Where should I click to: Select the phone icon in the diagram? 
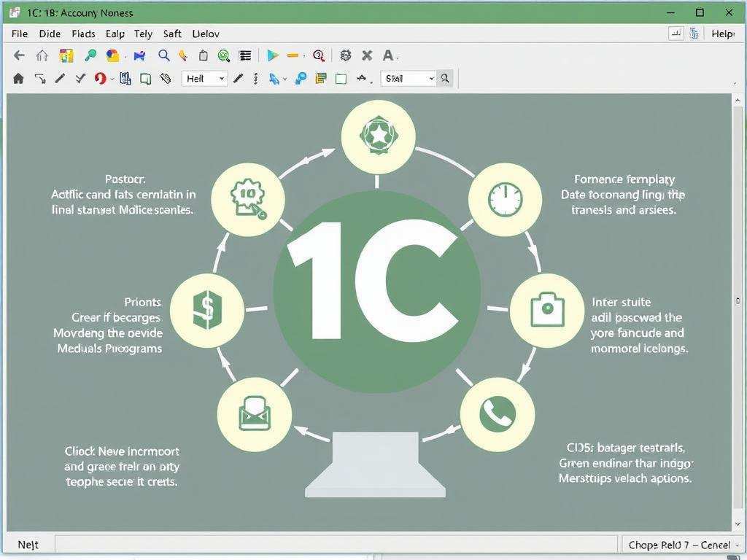coord(498,413)
